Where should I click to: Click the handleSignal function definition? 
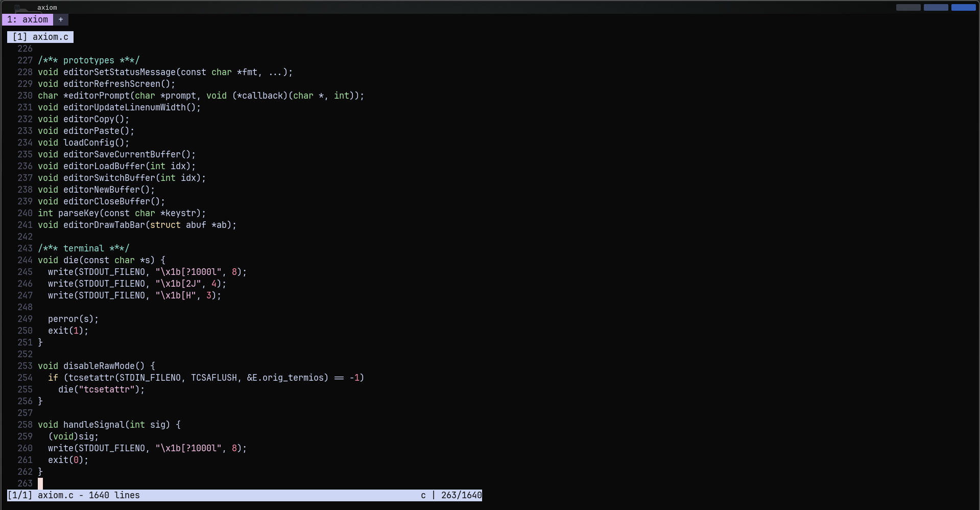click(109, 425)
